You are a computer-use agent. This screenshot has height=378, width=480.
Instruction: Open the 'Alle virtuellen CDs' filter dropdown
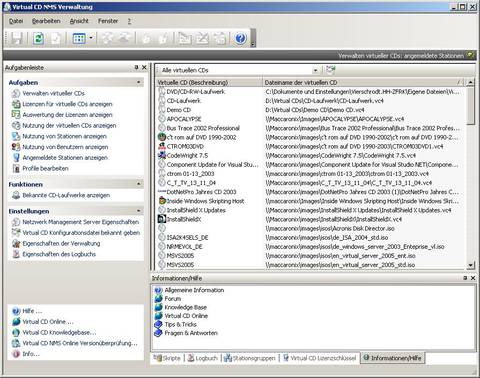pos(315,70)
